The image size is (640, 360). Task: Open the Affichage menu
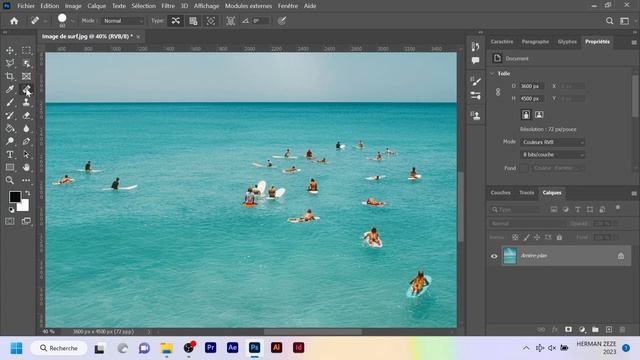coord(207,6)
